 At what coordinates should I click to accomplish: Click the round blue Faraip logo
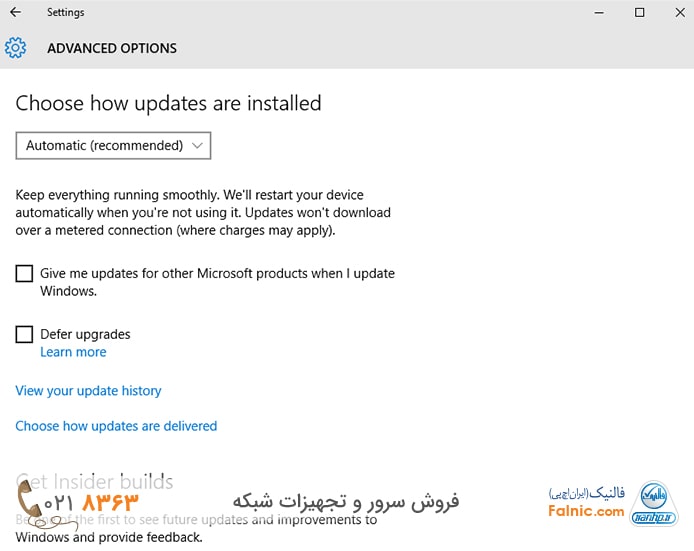pyautogui.click(x=654, y=500)
